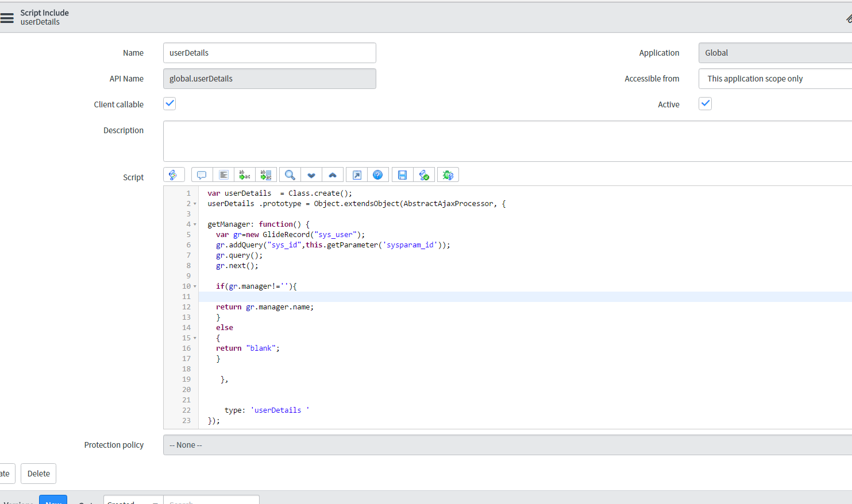This screenshot has height=504, width=852.
Task: Collapse code fold at line 2
Action: point(195,204)
